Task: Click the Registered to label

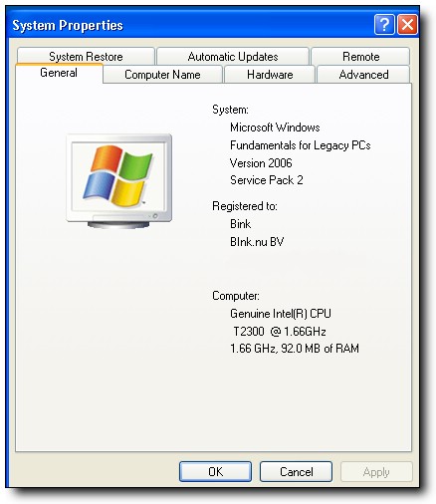Action: click(x=245, y=206)
